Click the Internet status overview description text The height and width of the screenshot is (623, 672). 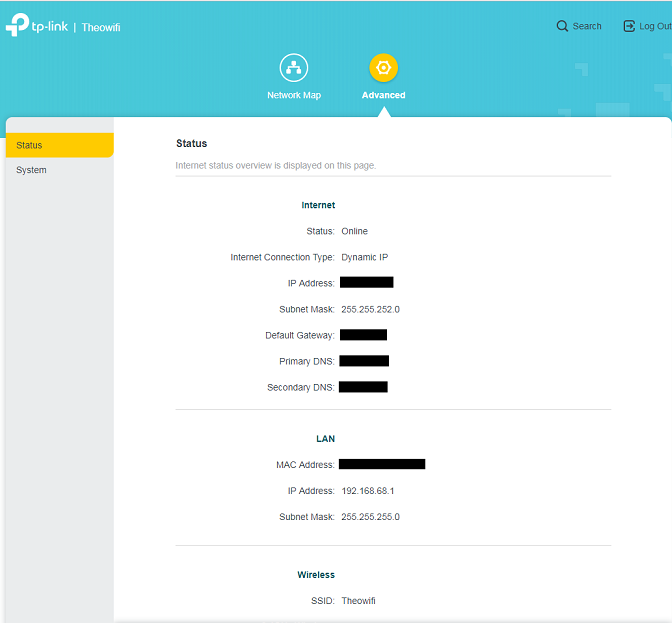pos(276,166)
